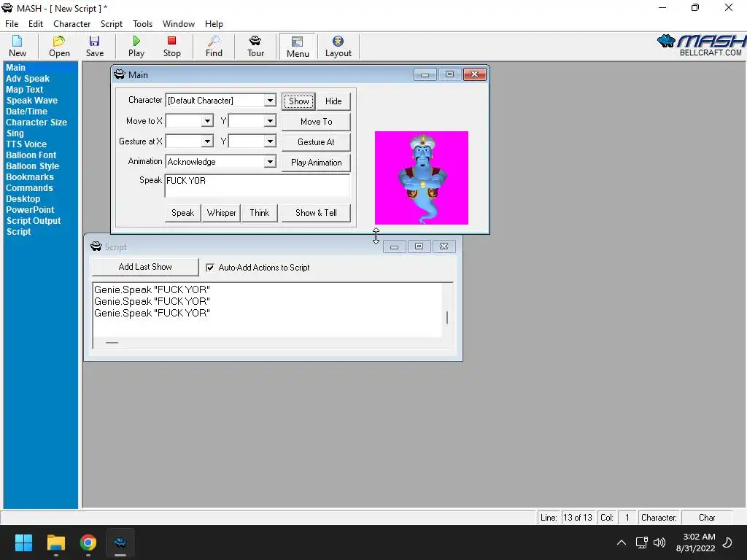Click the MASH Bellcraft.com logo
This screenshot has width=747, height=560.
tap(701, 45)
